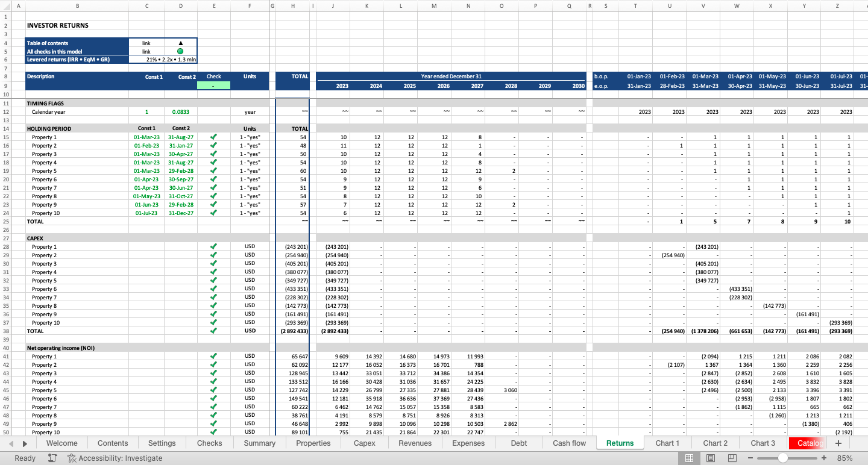Click the macro recording status bar icon
The image size is (868, 465).
tap(52, 458)
